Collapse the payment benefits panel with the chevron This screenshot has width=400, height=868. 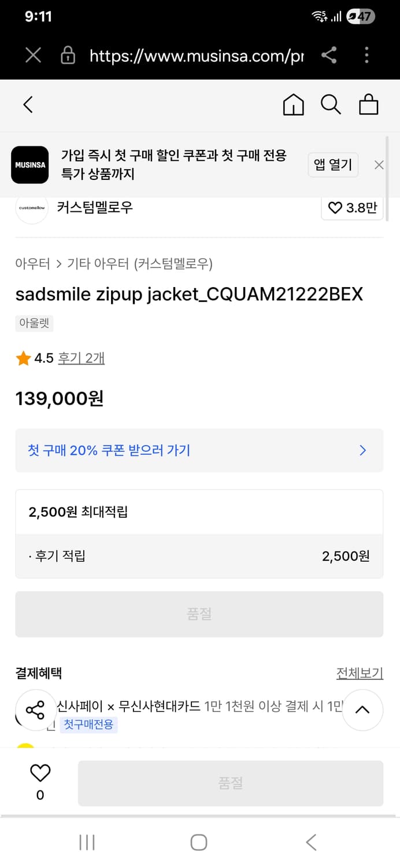[362, 710]
